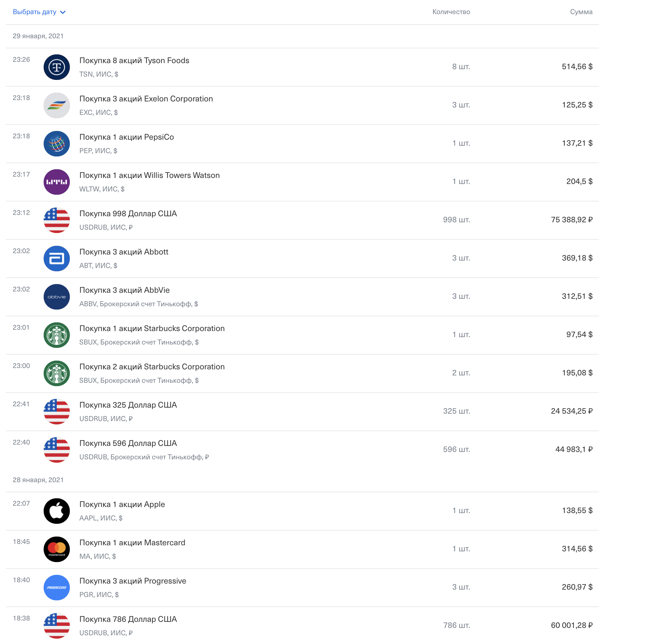The width and height of the screenshot is (654, 644).
Task: Click the chevron arrow next to 'Выбрать дату'
Action: coord(62,12)
